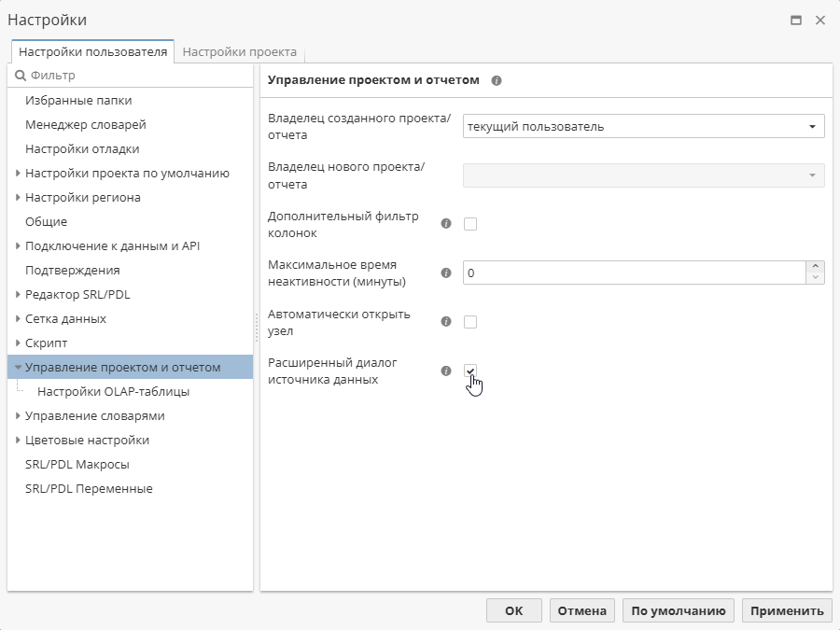The height and width of the screenshot is (630, 840).
Task: Uncheck Расширенный диалог источника данных checkbox
Action: [x=470, y=371]
